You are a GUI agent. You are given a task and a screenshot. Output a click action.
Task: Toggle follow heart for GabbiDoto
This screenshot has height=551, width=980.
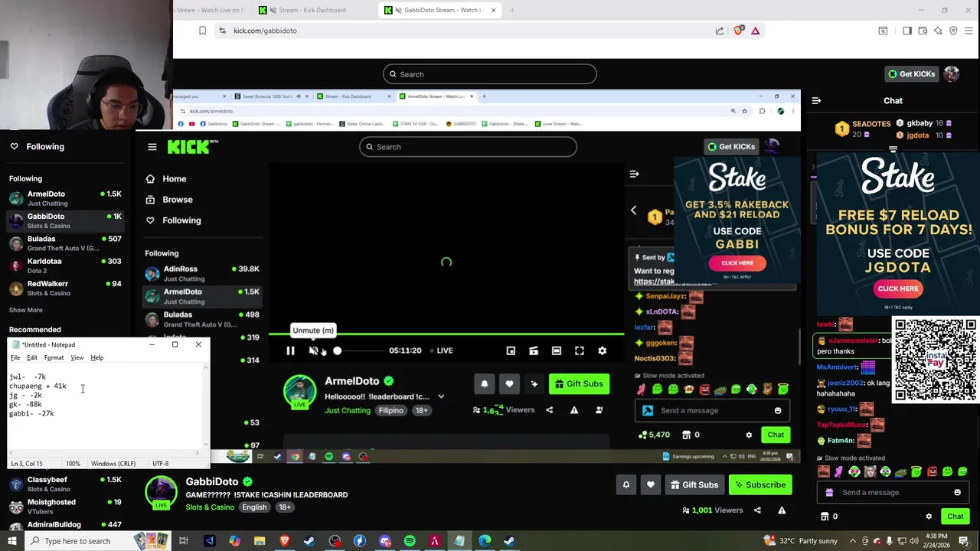point(651,485)
